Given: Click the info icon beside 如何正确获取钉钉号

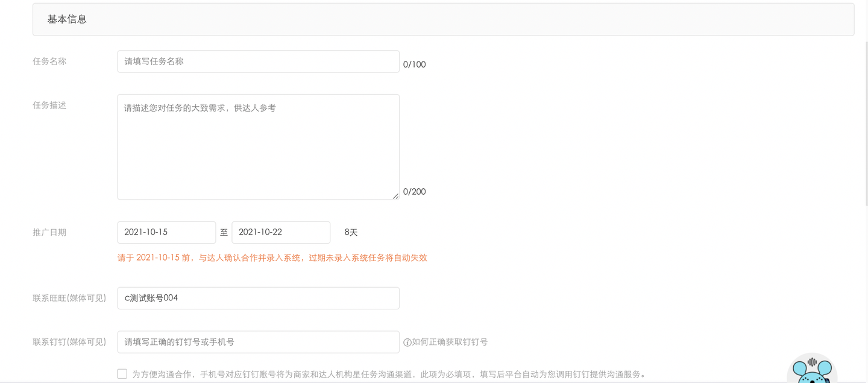Looking at the screenshot, I should (x=407, y=343).
